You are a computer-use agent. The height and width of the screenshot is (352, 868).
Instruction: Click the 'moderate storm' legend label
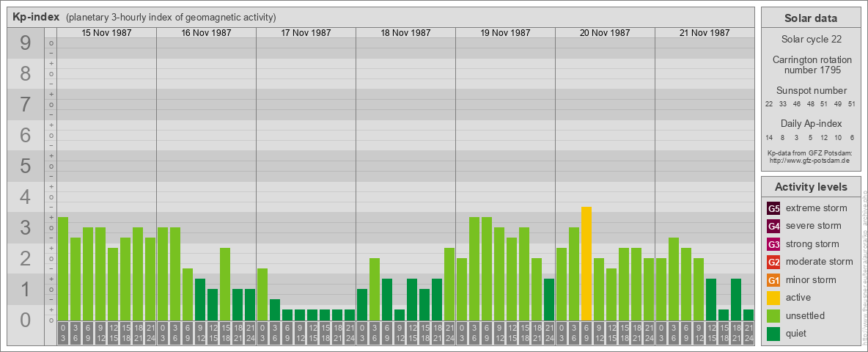[820, 262]
